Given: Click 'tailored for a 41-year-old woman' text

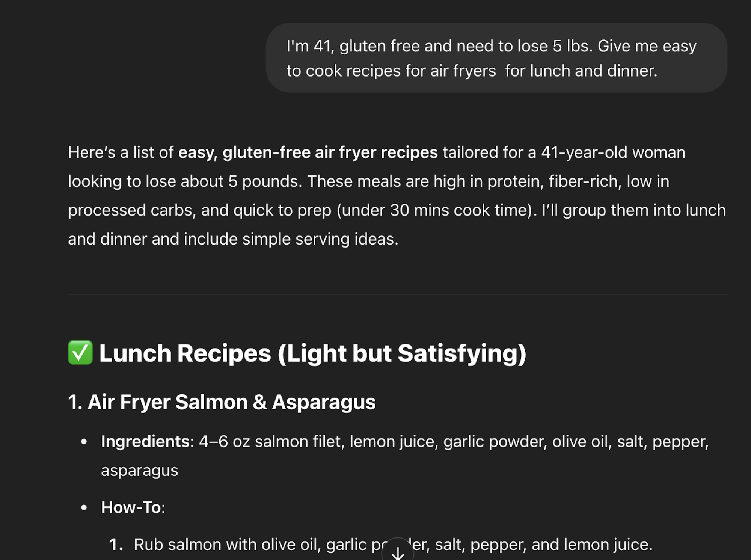Looking at the screenshot, I should point(564,152).
